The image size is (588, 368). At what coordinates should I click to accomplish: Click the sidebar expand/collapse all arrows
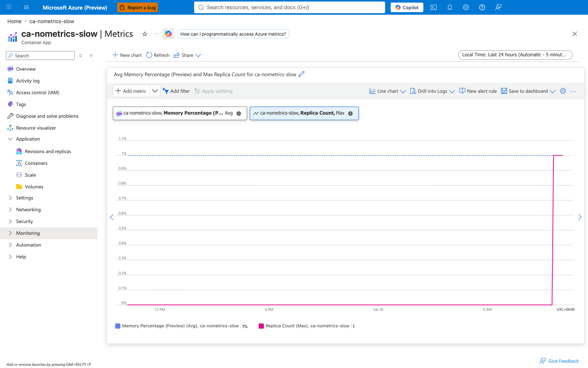[80, 56]
